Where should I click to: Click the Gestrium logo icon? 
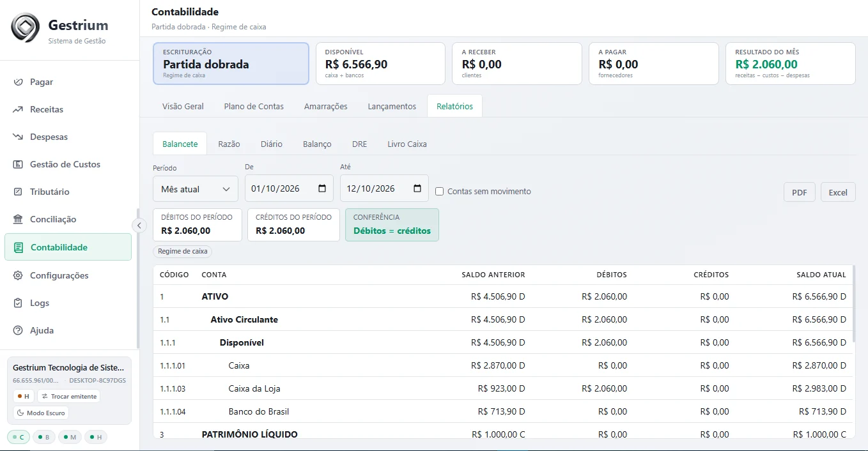pyautogui.click(x=25, y=28)
